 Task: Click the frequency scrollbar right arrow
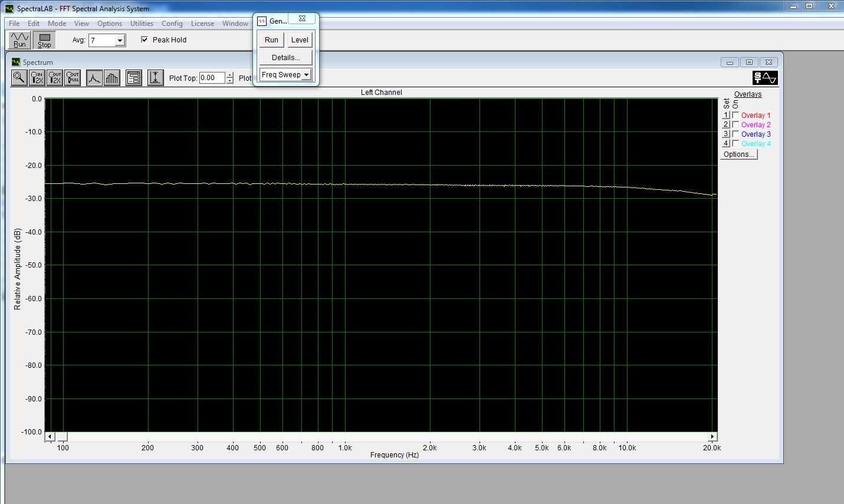(712, 437)
